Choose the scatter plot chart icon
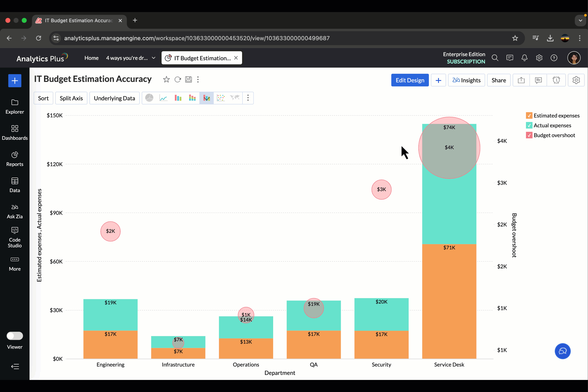This screenshot has height=392, width=588. coord(221,98)
